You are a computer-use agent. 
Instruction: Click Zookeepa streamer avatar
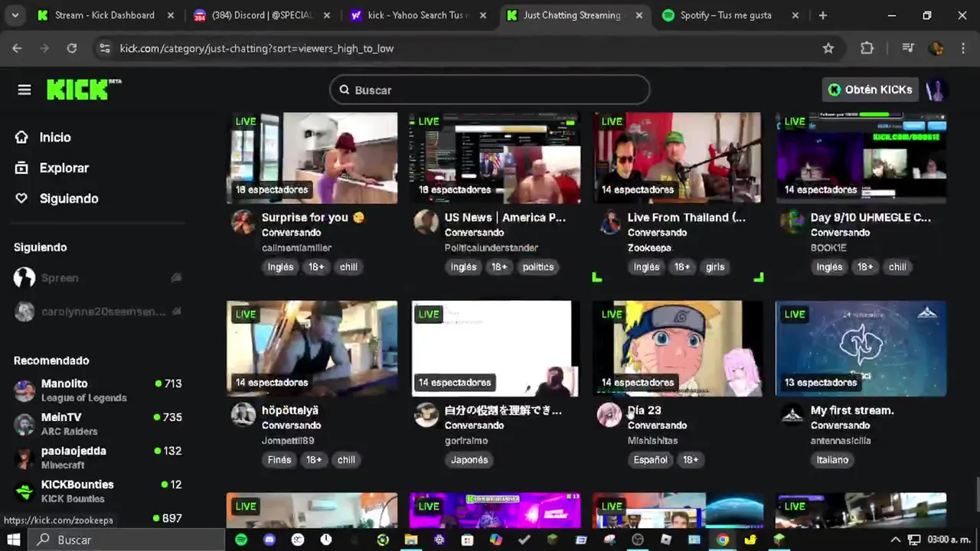coord(609,222)
